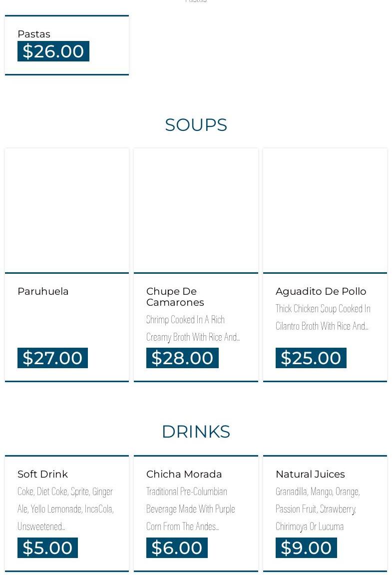Click the Aguadito De Pollo description text
Image resolution: width=392 pixels, height=575 pixels.
tap(323, 317)
